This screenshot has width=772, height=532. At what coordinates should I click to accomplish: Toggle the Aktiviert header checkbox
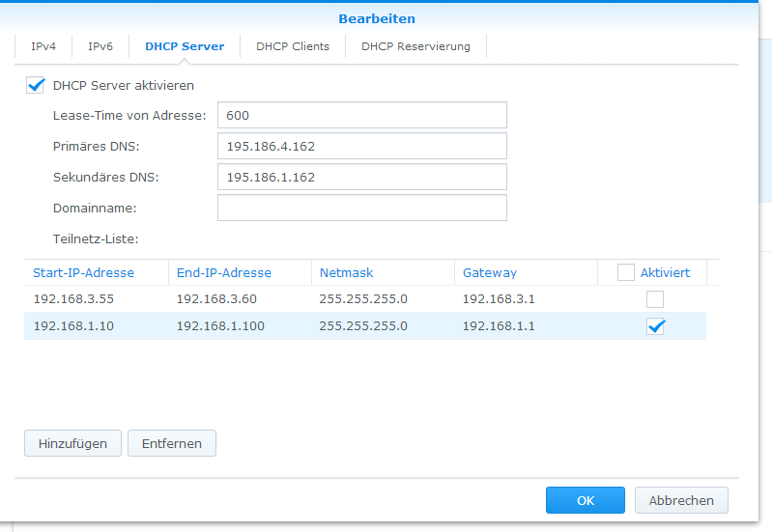click(x=626, y=273)
